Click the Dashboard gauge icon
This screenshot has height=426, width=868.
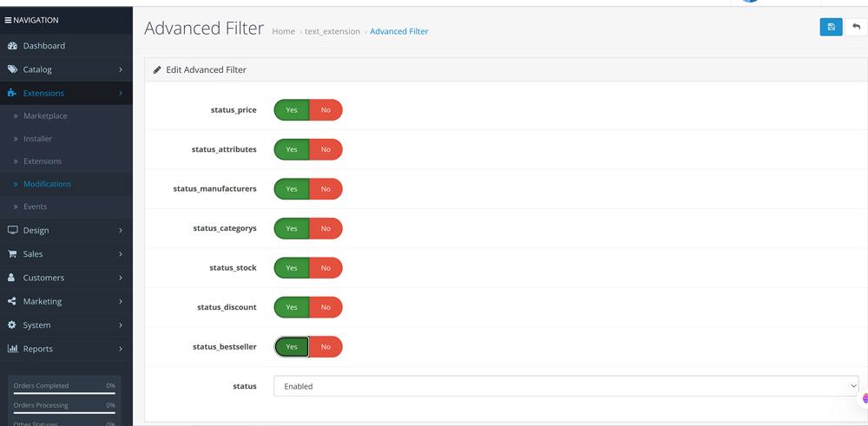pos(12,46)
